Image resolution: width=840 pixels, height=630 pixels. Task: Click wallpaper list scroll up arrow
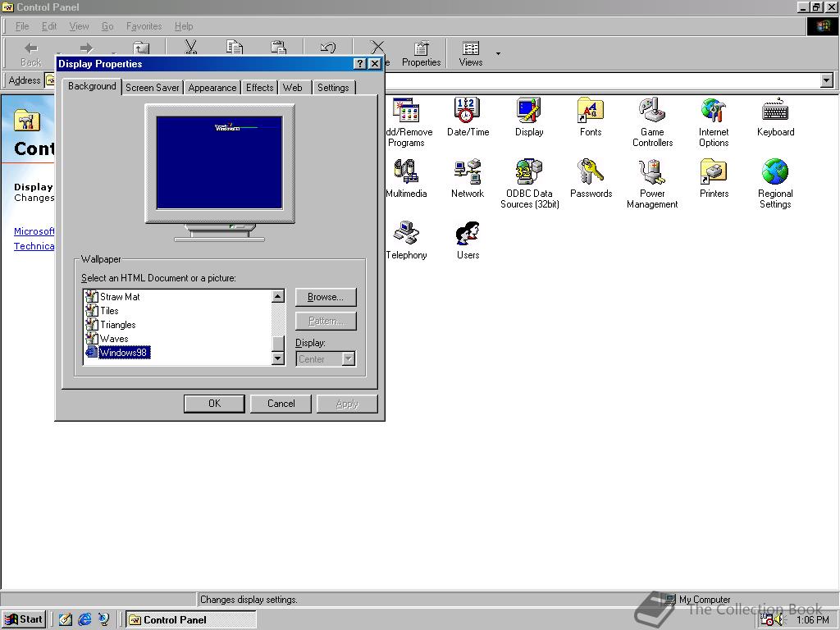(x=278, y=296)
